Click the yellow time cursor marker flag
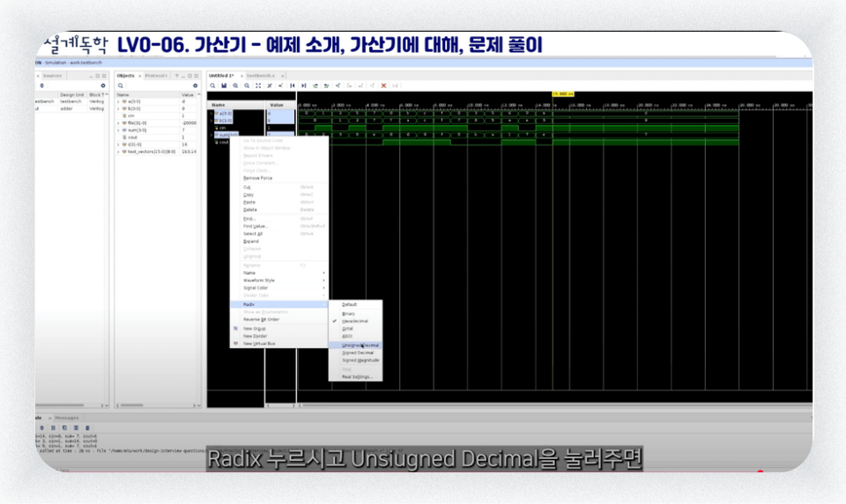The width and height of the screenshot is (846, 504). pyautogui.click(x=563, y=94)
